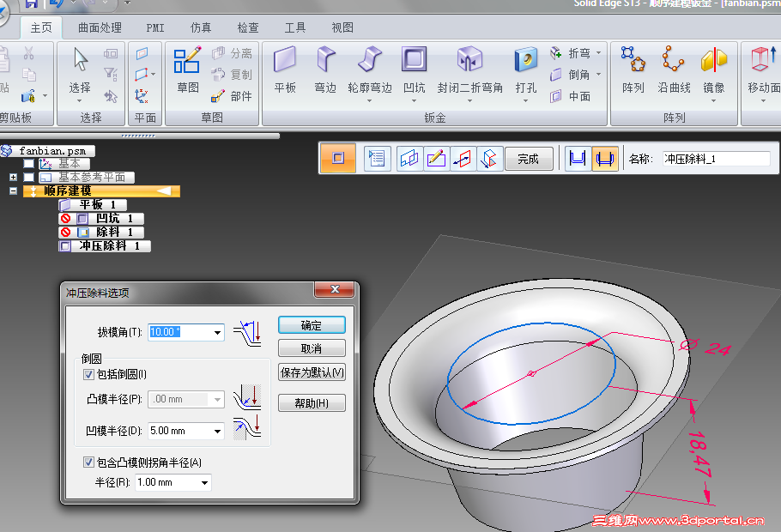Click the 确定 button
The width and height of the screenshot is (781, 532).
pyautogui.click(x=312, y=325)
